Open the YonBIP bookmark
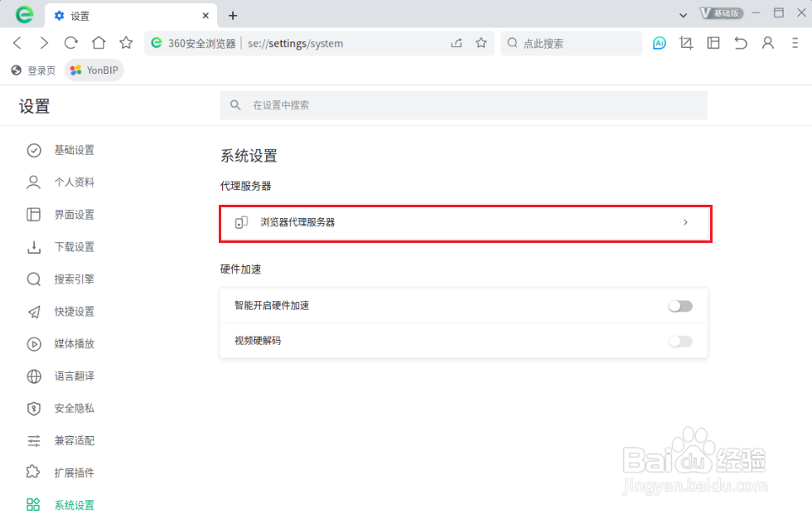 (94, 70)
